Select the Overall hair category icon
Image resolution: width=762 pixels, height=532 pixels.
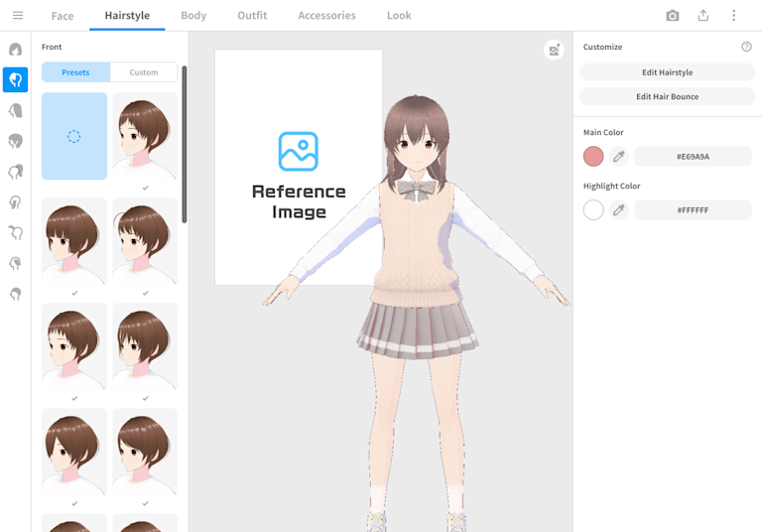[16, 141]
